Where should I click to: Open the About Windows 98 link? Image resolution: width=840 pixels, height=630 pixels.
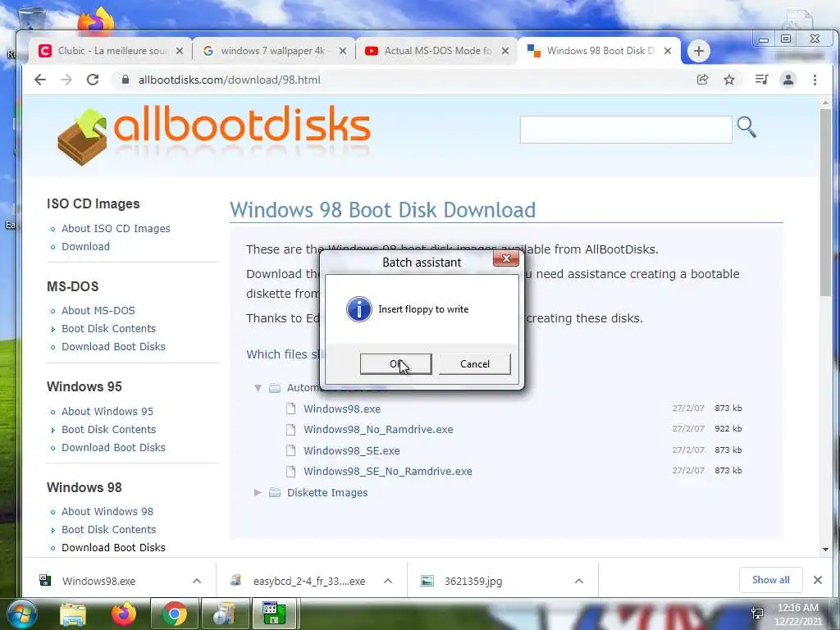[x=107, y=511]
